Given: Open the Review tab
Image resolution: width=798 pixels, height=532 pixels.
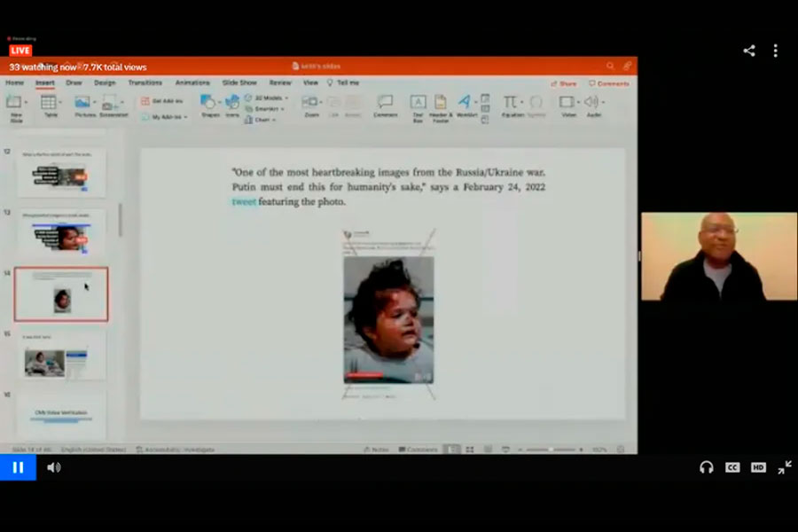Looking at the screenshot, I should pos(280,82).
